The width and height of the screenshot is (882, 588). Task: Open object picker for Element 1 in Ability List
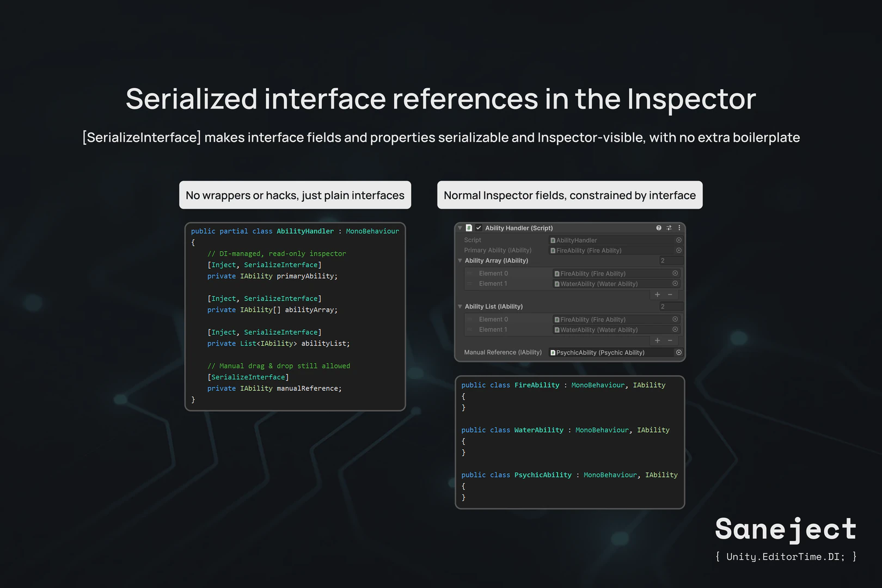674,329
